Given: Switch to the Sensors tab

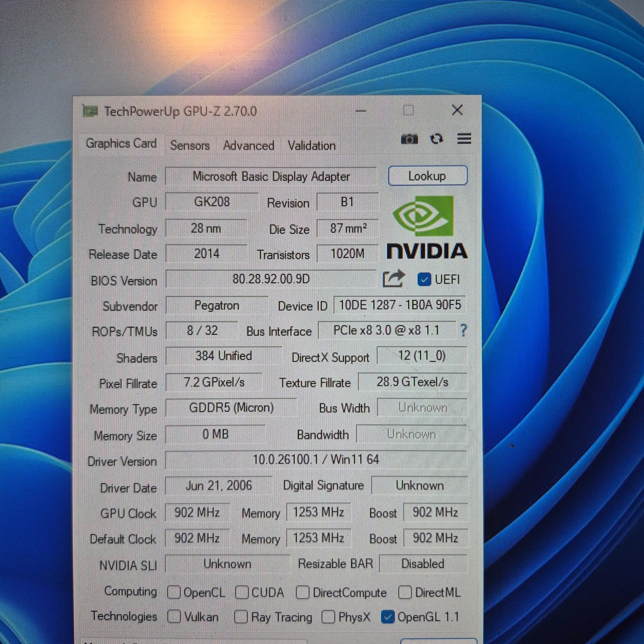Looking at the screenshot, I should pyautogui.click(x=190, y=145).
